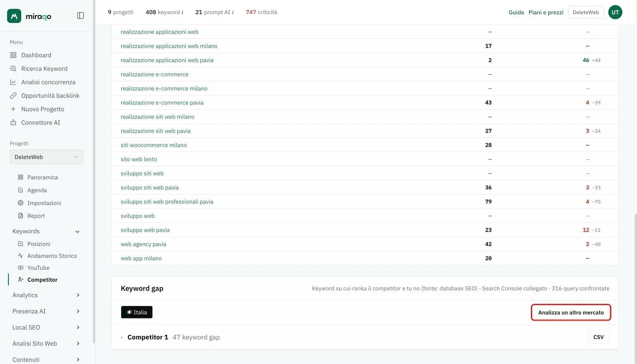Click the plus icon for Nuovo Progetto
The height and width of the screenshot is (364, 637).
(x=13, y=109)
